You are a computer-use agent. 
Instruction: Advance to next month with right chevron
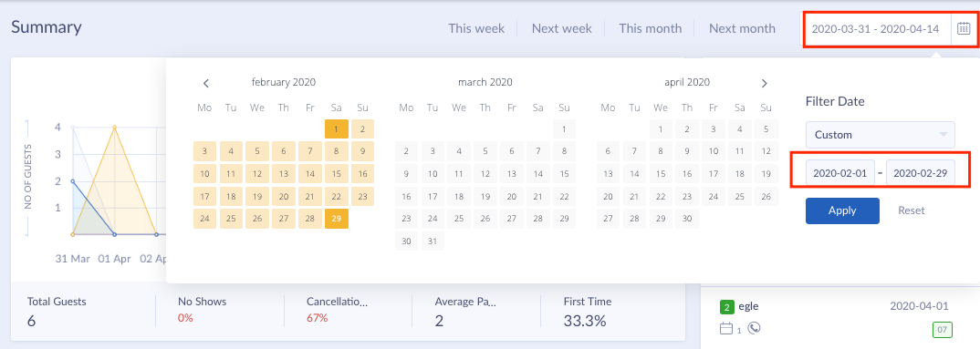tap(764, 83)
